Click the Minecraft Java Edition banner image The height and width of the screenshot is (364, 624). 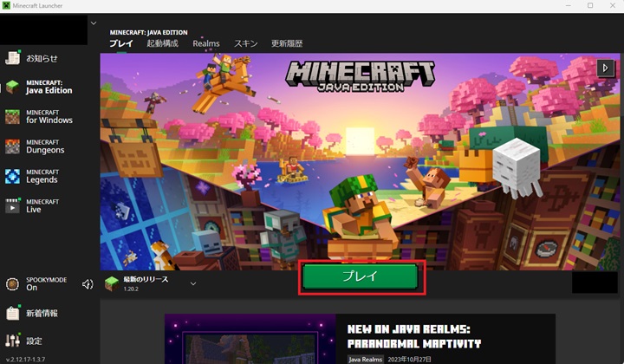pyautogui.click(x=360, y=161)
